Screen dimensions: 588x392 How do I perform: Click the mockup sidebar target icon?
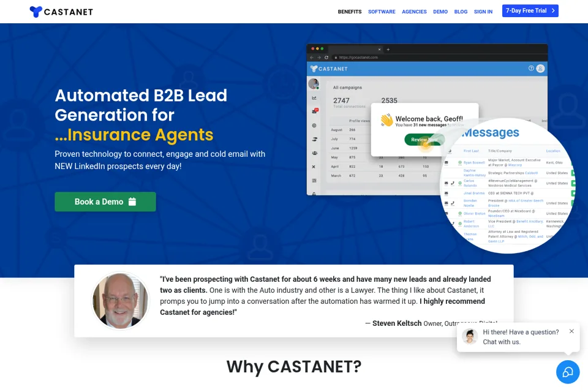pyautogui.click(x=314, y=126)
